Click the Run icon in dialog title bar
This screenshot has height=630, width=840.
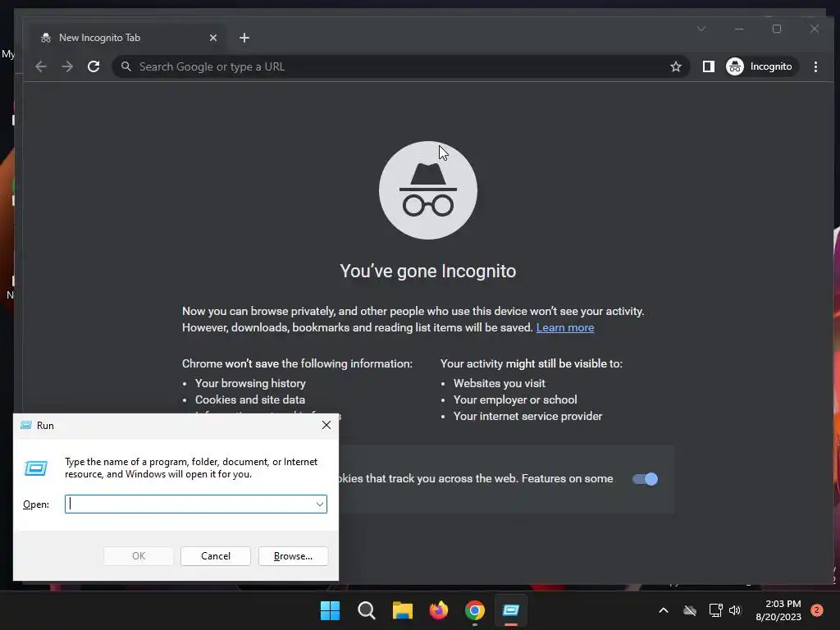(x=25, y=426)
